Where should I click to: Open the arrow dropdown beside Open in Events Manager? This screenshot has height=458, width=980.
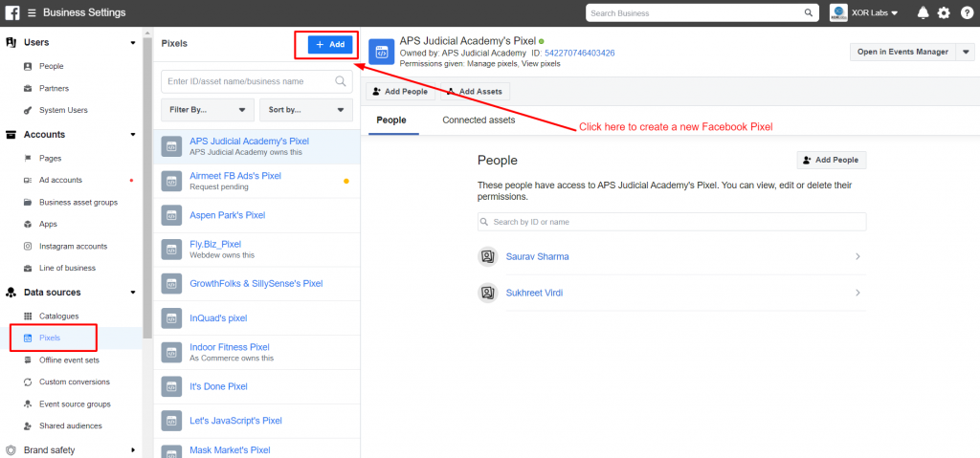point(966,52)
